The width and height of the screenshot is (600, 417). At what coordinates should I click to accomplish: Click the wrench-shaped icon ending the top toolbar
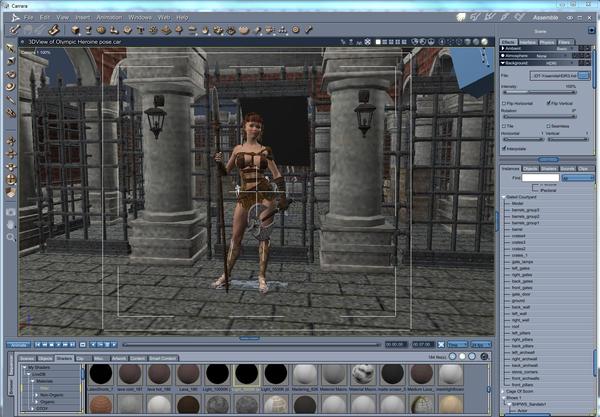pos(308,29)
